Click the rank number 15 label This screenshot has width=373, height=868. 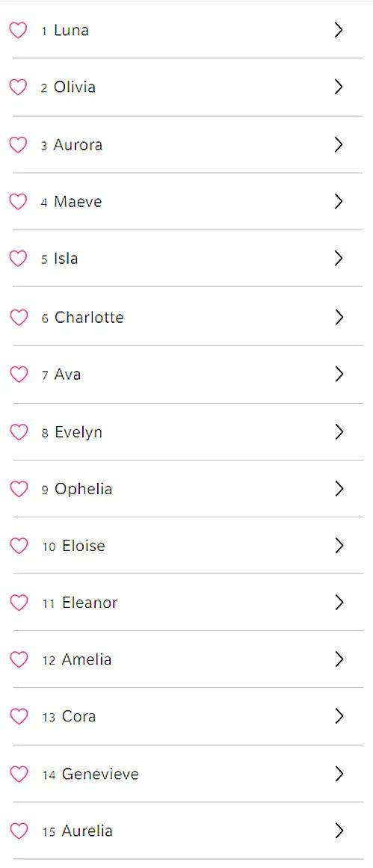[49, 832]
